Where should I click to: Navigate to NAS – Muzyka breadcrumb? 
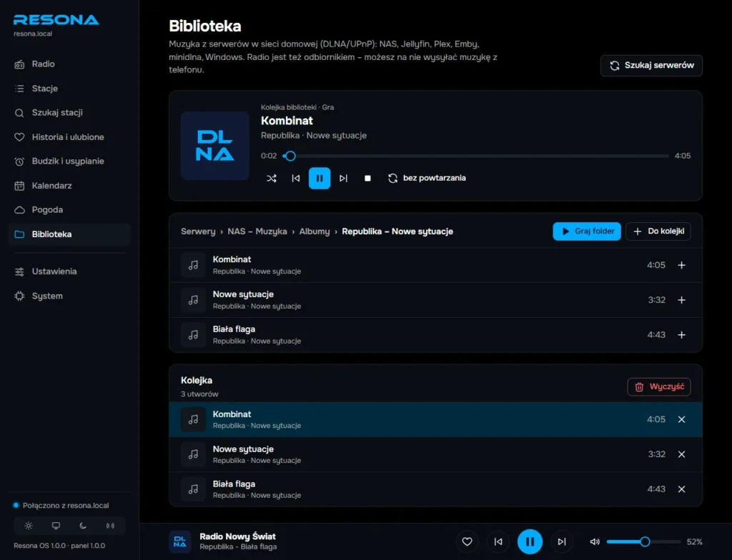click(x=257, y=231)
